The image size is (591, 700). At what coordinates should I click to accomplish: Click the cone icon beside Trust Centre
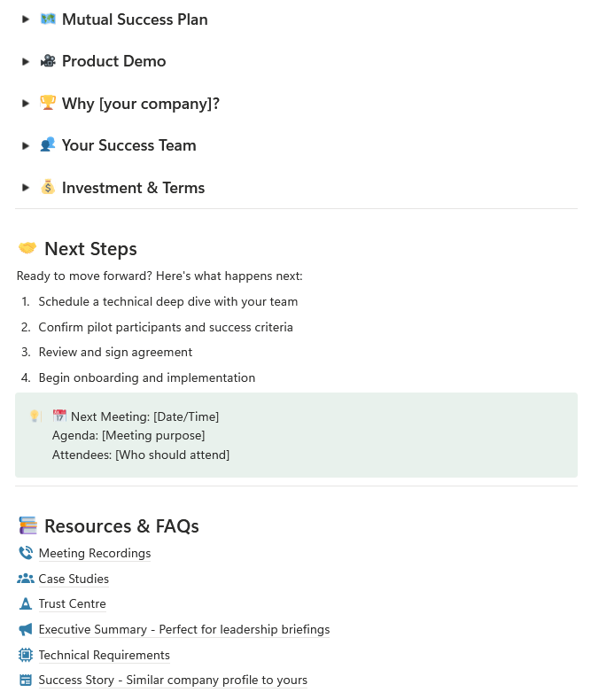[x=26, y=603]
